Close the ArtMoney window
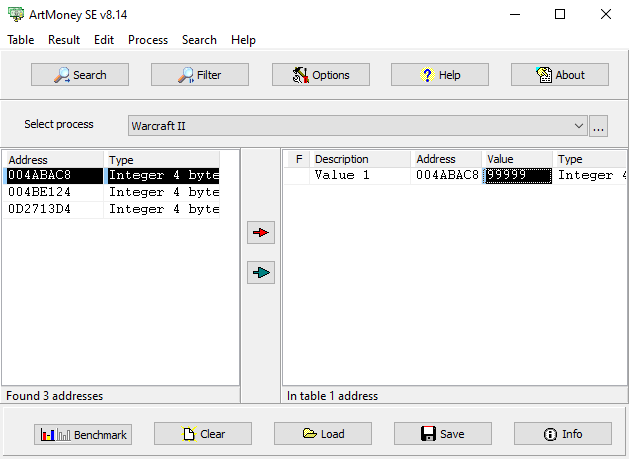This screenshot has height=459, width=629. point(606,14)
